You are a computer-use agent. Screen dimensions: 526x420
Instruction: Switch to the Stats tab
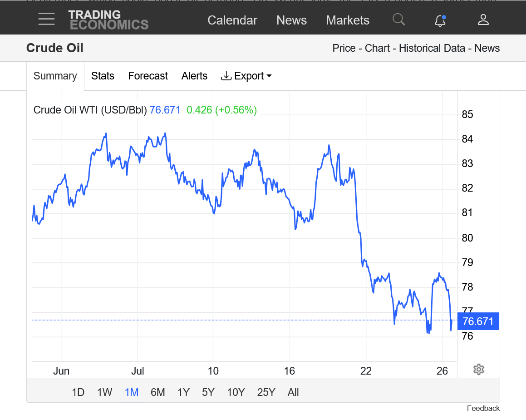pyautogui.click(x=103, y=76)
